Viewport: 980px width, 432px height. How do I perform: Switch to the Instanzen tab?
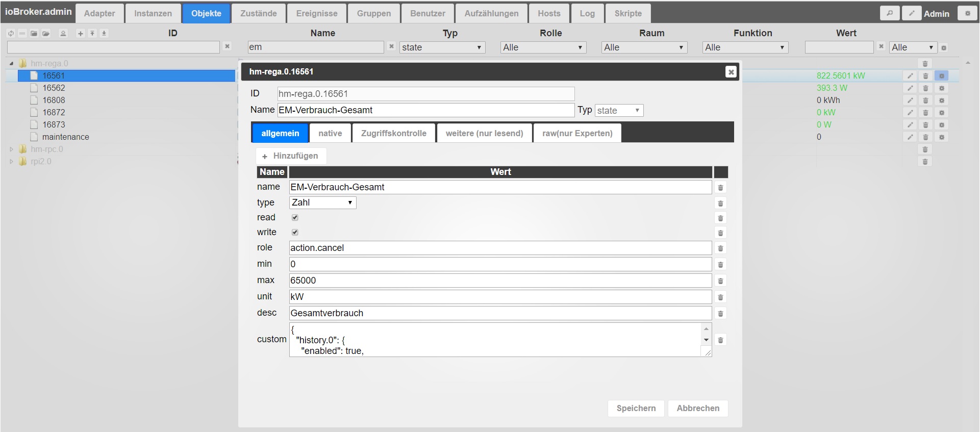coord(153,13)
